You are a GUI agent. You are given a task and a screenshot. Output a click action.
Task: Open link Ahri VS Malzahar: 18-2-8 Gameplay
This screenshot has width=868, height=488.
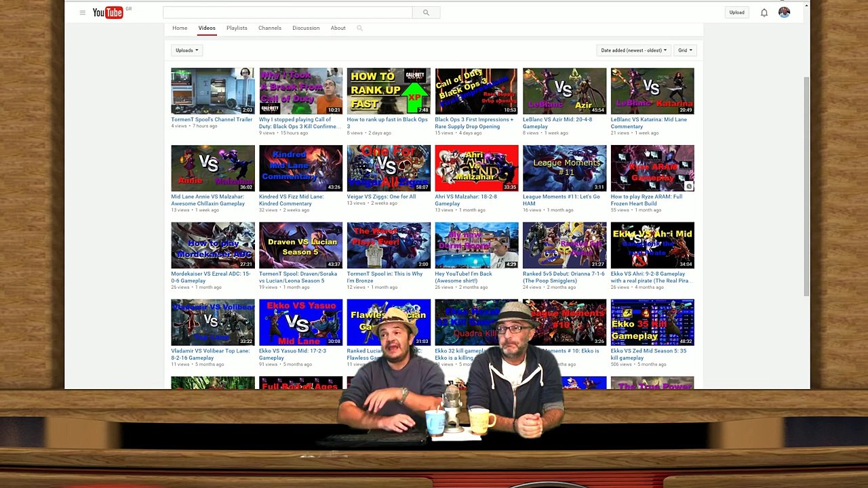466,201
